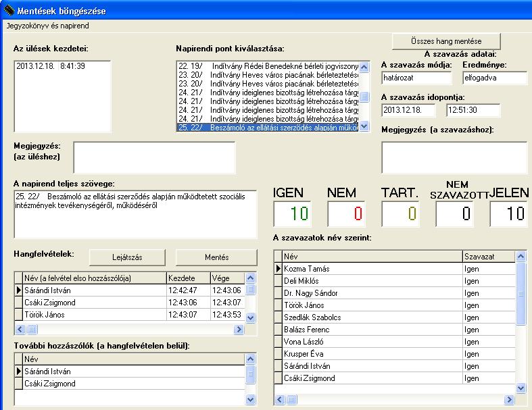This screenshot has height=410, width=532.
Task: Click the Vége column header
Action: click(227, 278)
